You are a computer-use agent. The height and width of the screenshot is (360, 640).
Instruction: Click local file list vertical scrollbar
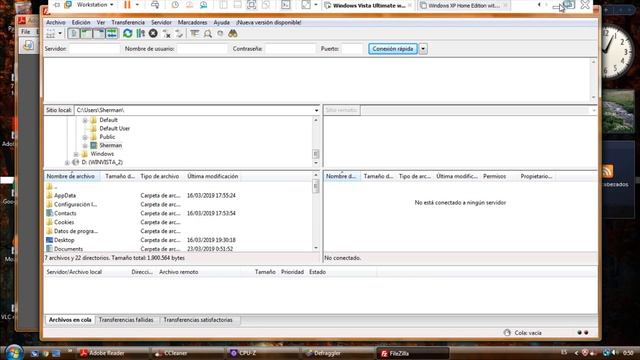316,211
